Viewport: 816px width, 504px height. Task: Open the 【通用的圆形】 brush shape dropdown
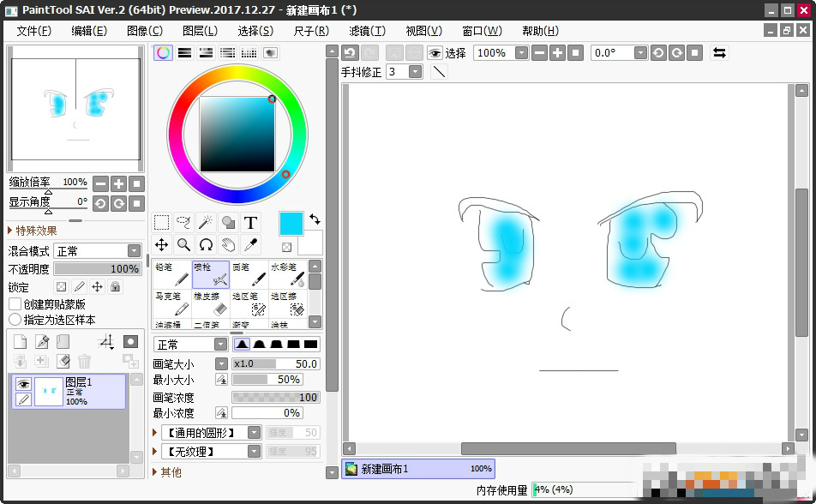point(254,433)
